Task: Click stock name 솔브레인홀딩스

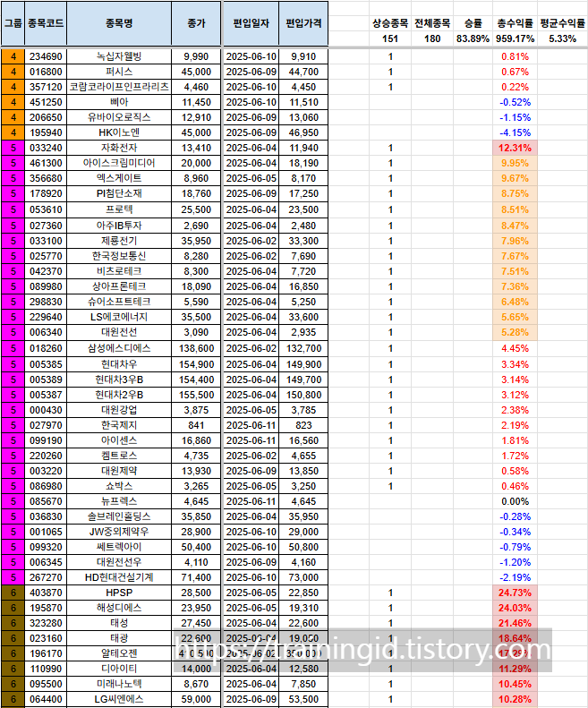Action: (x=119, y=517)
